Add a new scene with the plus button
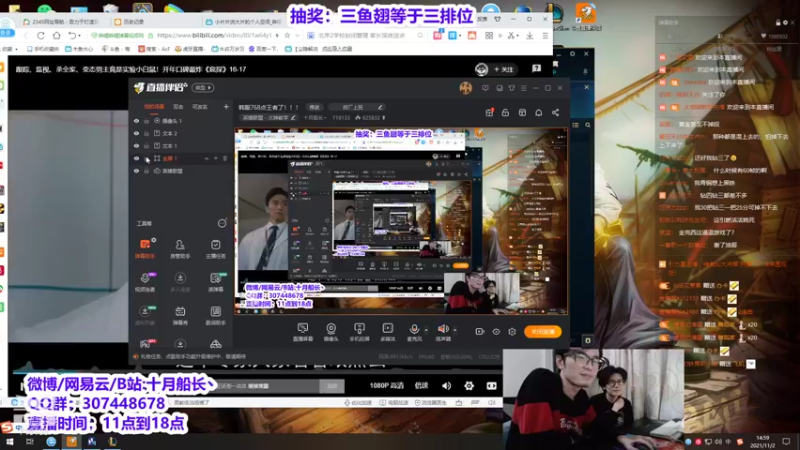Screen dimensions: 800x450 [x=226, y=107]
